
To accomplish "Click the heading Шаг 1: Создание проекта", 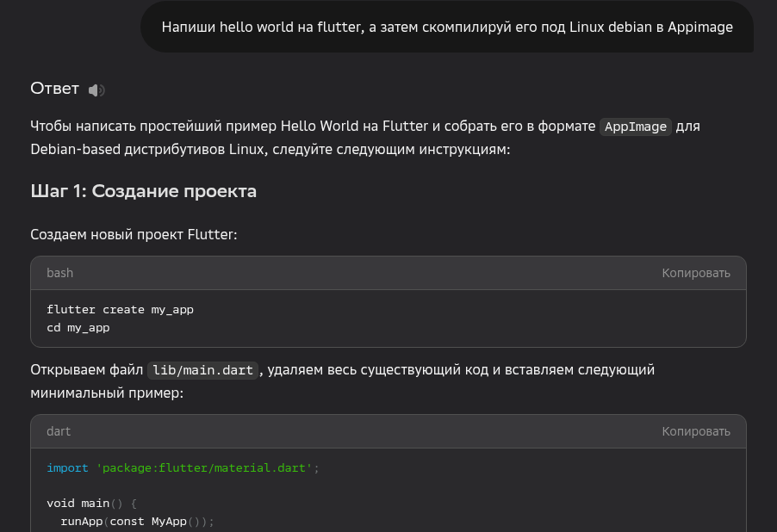I will pos(143,191).
